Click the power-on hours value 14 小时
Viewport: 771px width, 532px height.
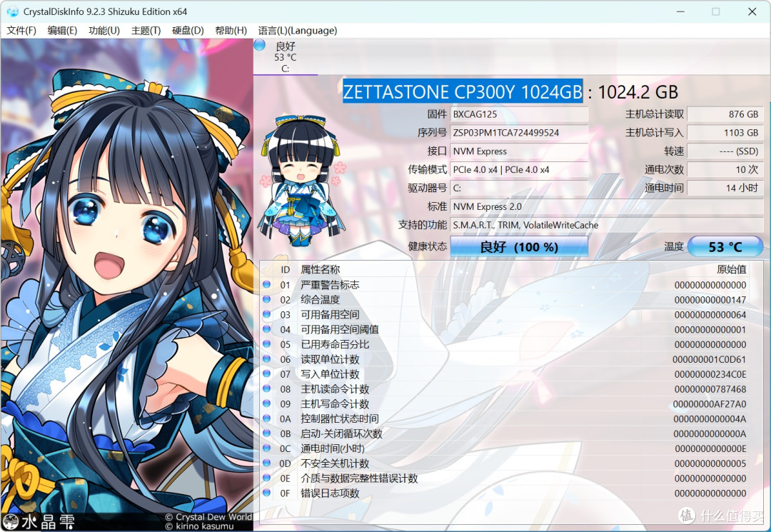point(725,188)
